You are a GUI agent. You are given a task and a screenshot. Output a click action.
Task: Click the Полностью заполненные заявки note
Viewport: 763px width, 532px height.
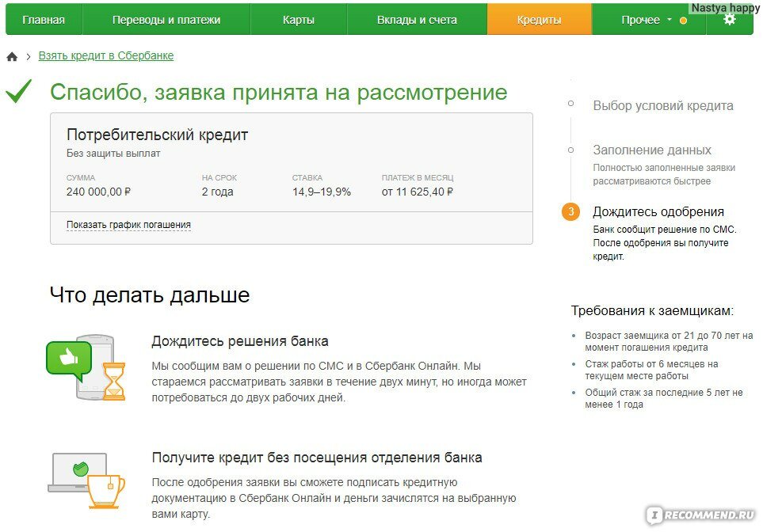[x=664, y=174]
